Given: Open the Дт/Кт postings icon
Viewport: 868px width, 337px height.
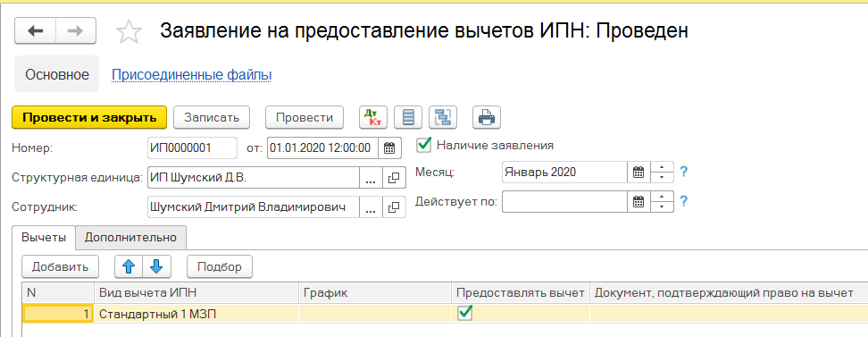Looking at the screenshot, I should tap(373, 117).
